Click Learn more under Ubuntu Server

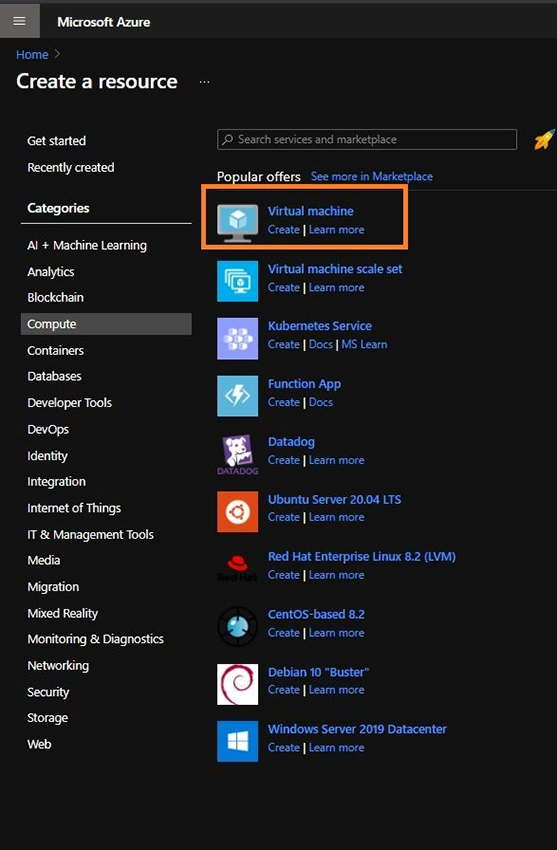[x=336, y=517]
